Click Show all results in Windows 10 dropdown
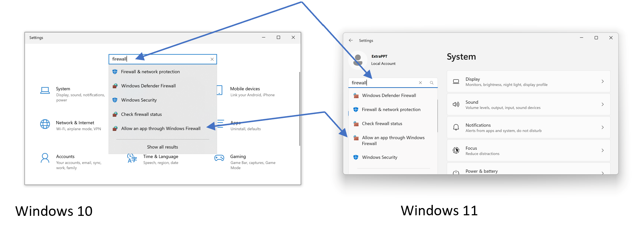This screenshot has width=644, height=226. point(162,147)
